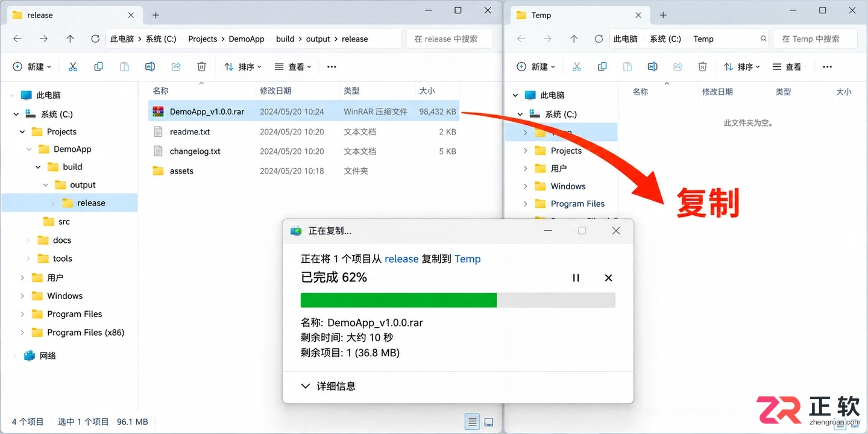868x434 pixels.
Task: Switch to details view in release status bar
Action: 473,422
